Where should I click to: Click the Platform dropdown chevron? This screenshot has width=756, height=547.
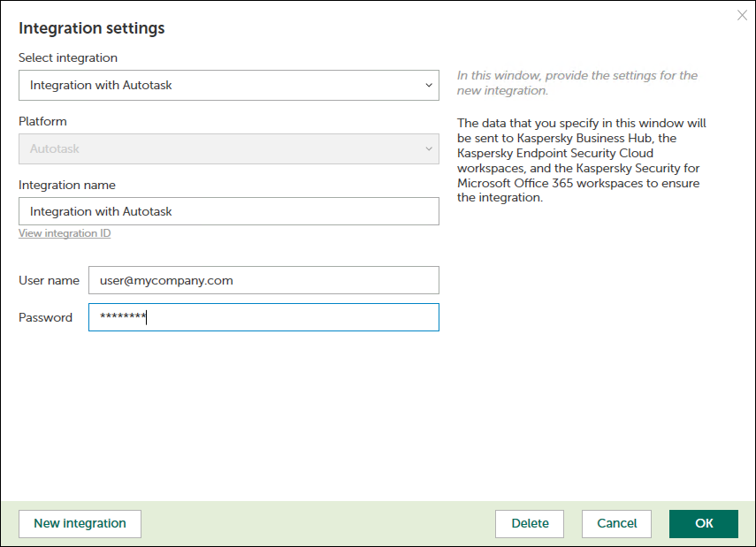click(428, 148)
